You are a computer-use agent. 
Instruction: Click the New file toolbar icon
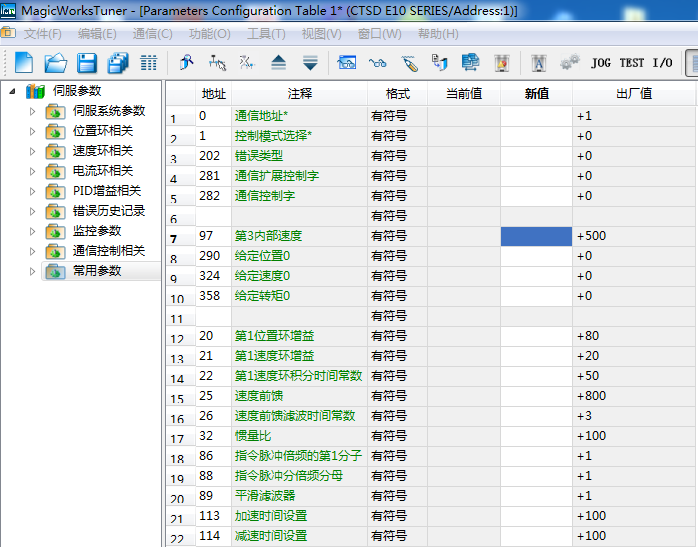[24, 63]
